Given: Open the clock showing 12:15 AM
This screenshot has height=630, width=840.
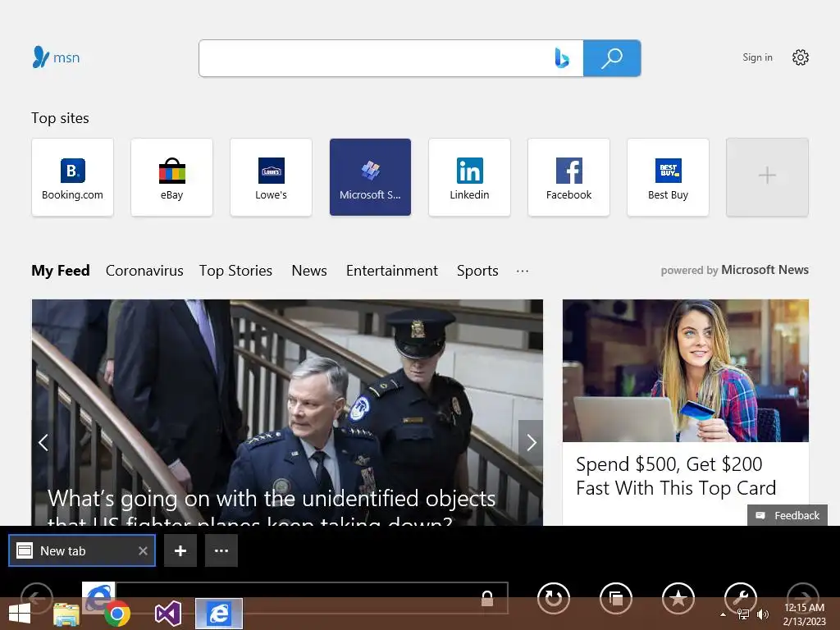Looking at the screenshot, I should (804, 614).
